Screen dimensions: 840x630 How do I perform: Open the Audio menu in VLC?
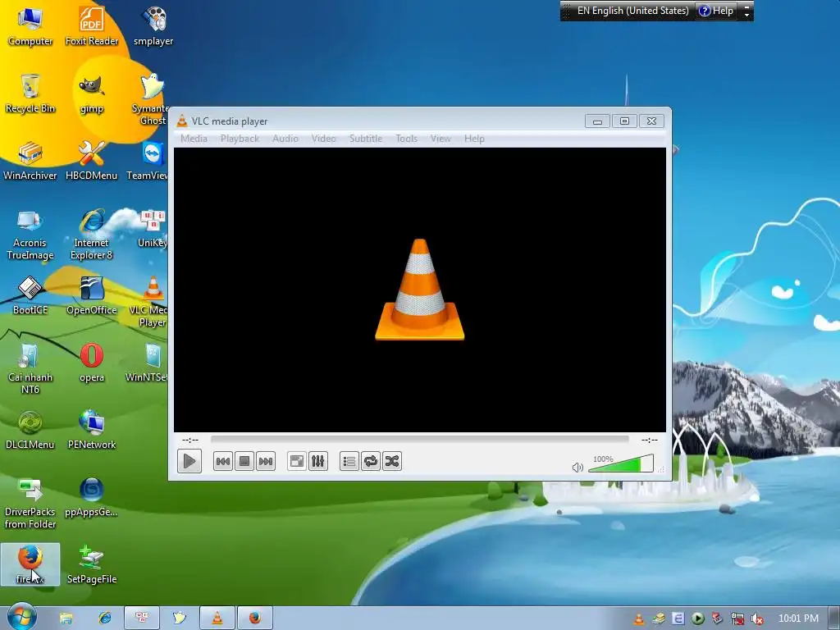(x=285, y=139)
